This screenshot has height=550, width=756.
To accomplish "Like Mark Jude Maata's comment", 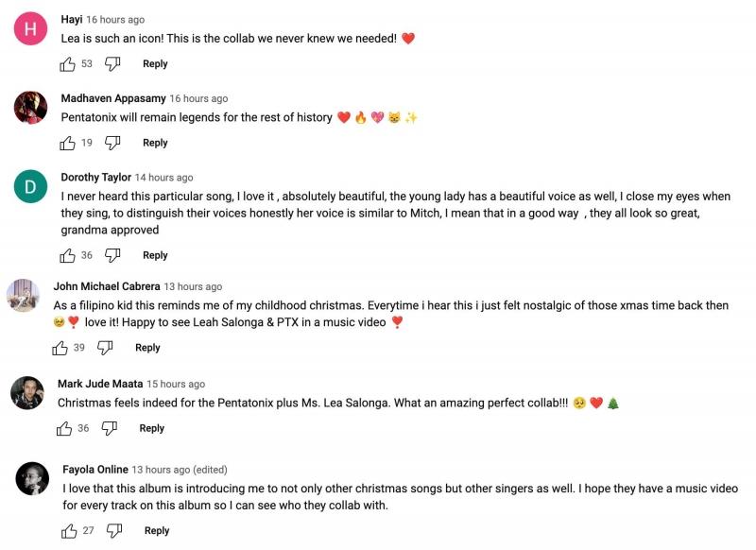I will (x=64, y=428).
